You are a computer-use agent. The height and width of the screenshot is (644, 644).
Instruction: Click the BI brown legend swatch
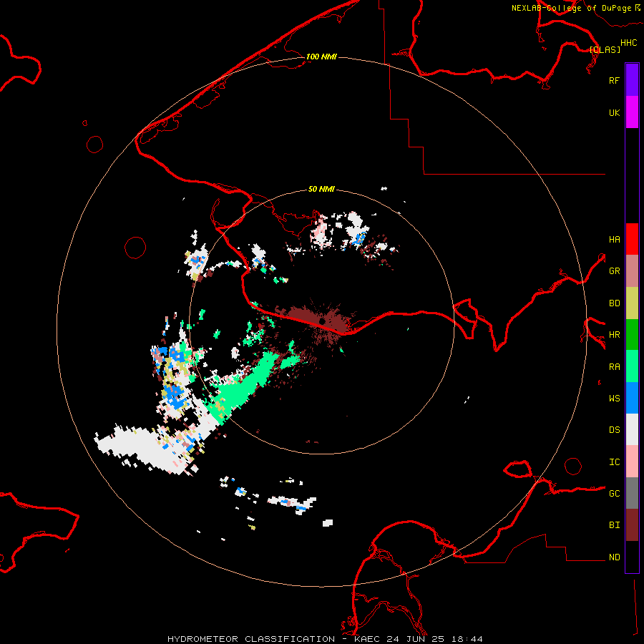pyautogui.click(x=632, y=525)
